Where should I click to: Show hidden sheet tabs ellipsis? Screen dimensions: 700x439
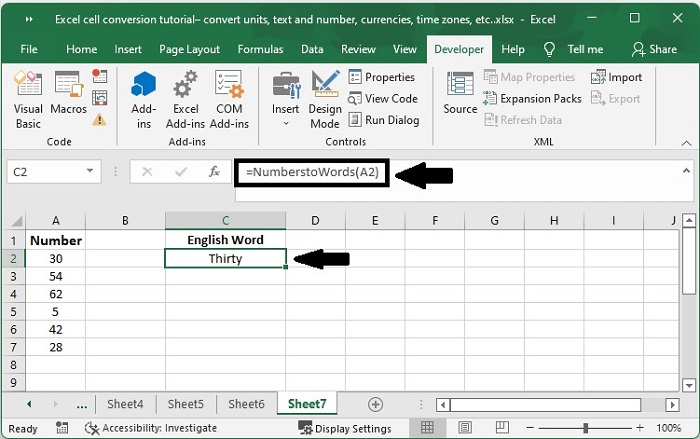coord(82,406)
